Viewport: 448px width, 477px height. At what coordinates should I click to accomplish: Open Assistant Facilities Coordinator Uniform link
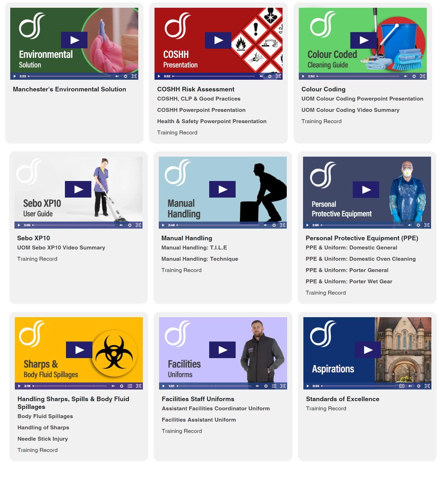[216, 409]
